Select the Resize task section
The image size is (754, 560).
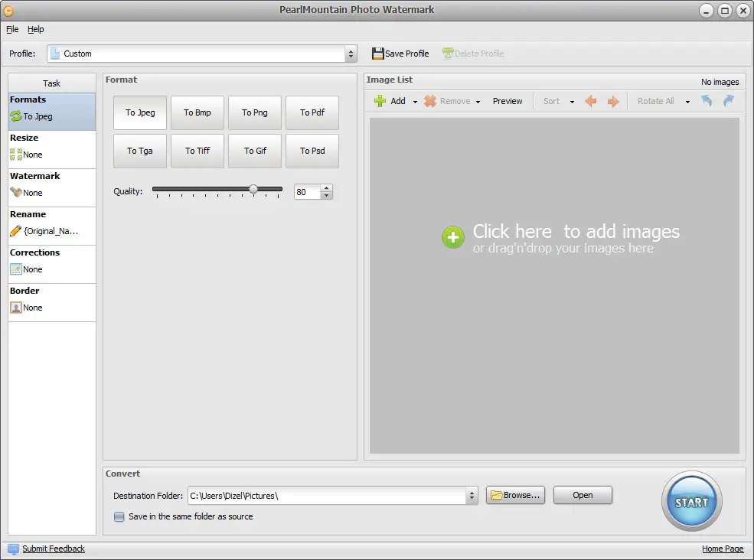coord(52,149)
